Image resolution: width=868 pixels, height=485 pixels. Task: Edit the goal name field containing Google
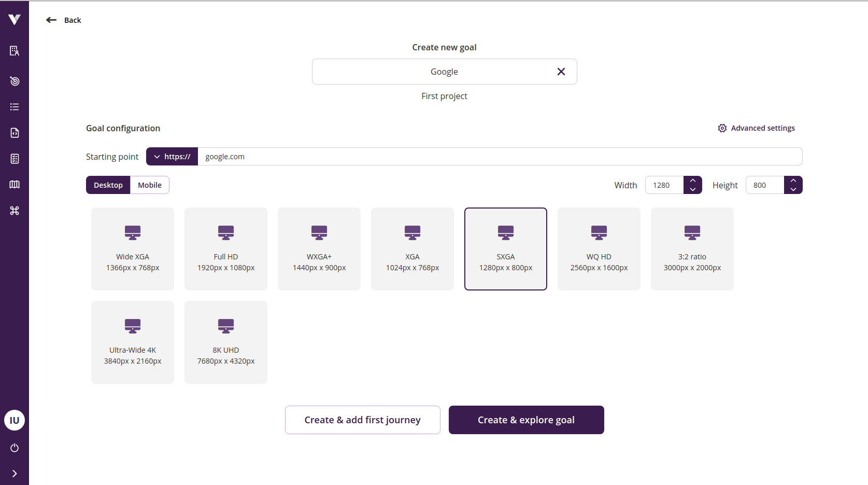pos(444,72)
